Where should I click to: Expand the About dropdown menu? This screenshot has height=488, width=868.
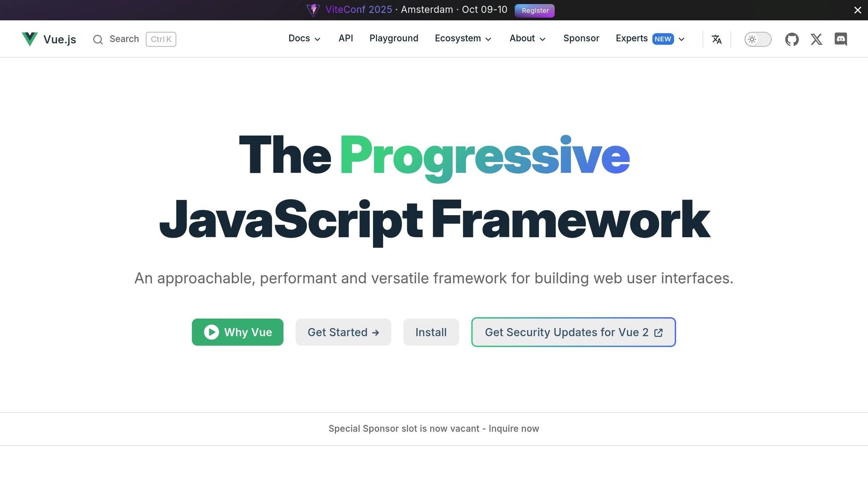click(x=527, y=39)
